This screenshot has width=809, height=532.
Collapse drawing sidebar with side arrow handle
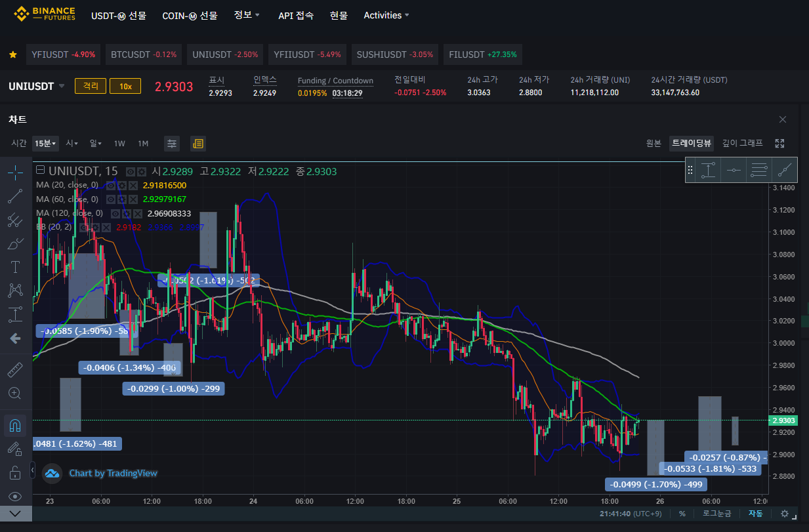(x=33, y=470)
